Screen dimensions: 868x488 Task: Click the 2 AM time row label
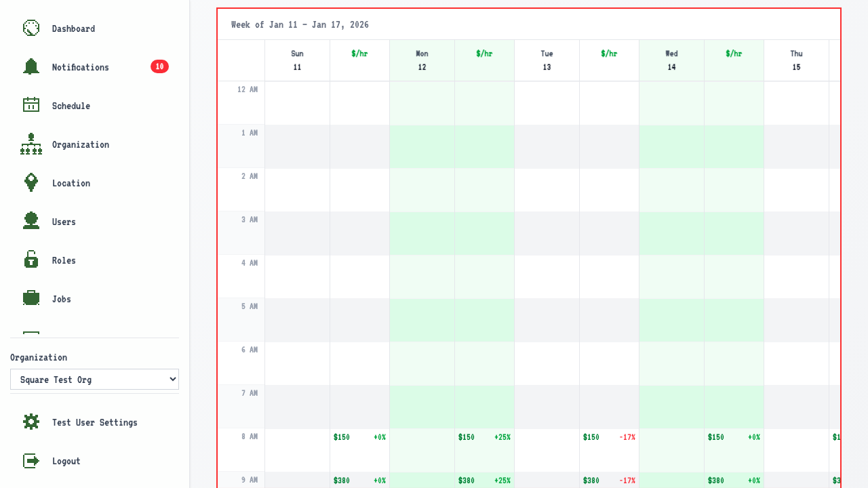pos(250,176)
